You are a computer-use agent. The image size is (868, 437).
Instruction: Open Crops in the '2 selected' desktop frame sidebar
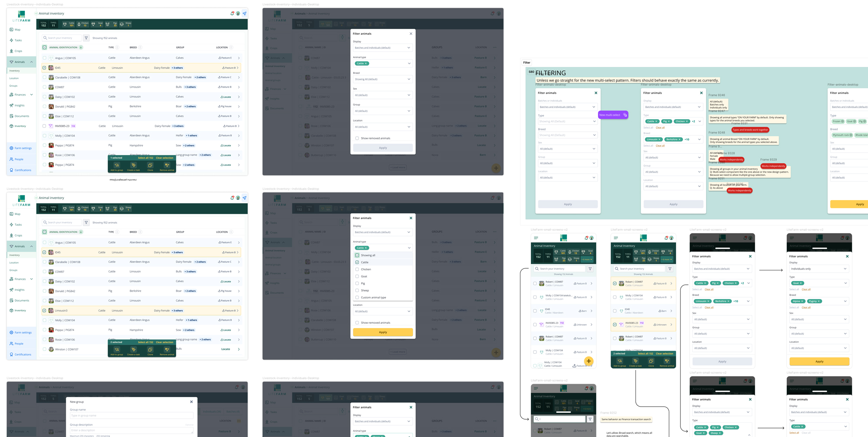tap(16, 235)
